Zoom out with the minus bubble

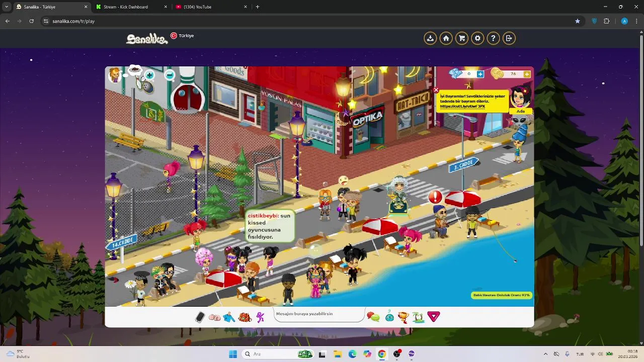coord(170,75)
